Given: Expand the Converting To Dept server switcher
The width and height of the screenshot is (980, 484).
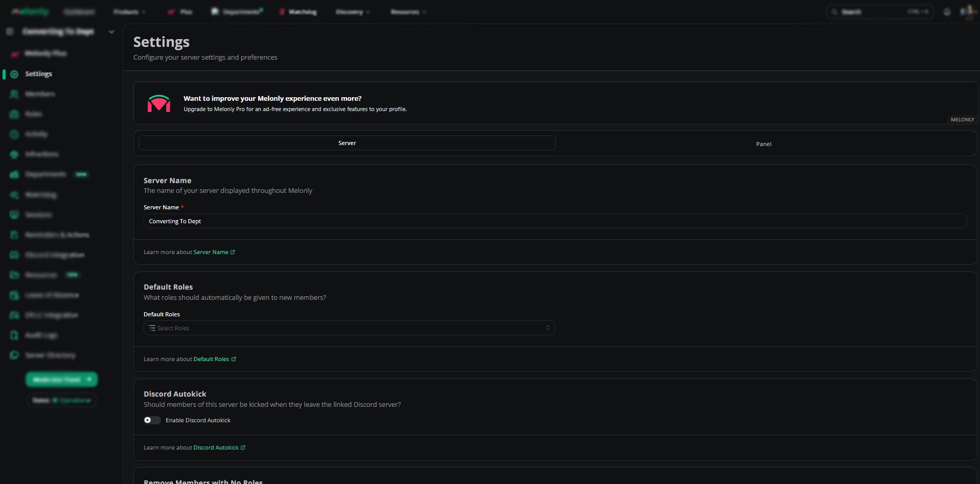Looking at the screenshot, I should pyautogui.click(x=112, y=32).
